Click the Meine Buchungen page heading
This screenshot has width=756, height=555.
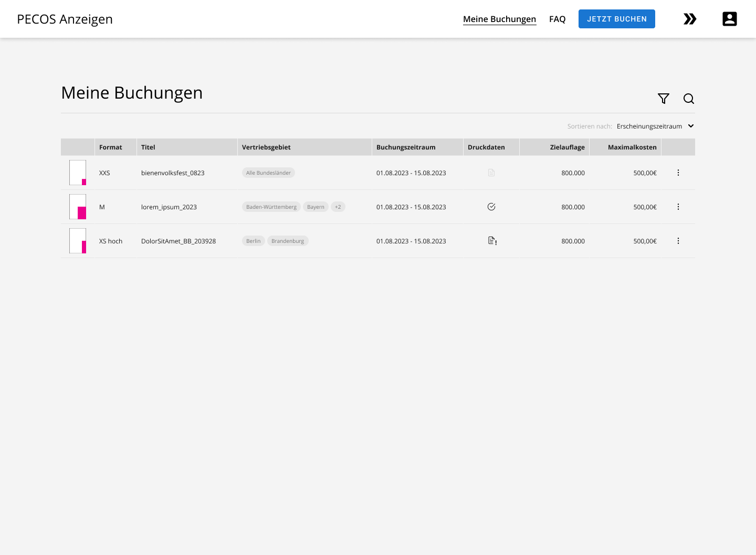[x=132, y=93]
